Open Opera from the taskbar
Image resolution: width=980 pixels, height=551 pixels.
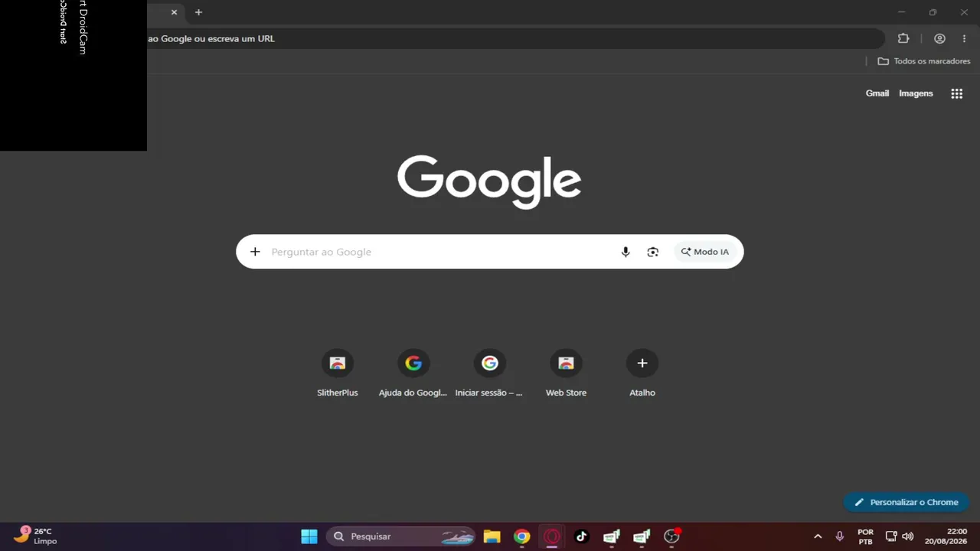[x=551, y=536]
